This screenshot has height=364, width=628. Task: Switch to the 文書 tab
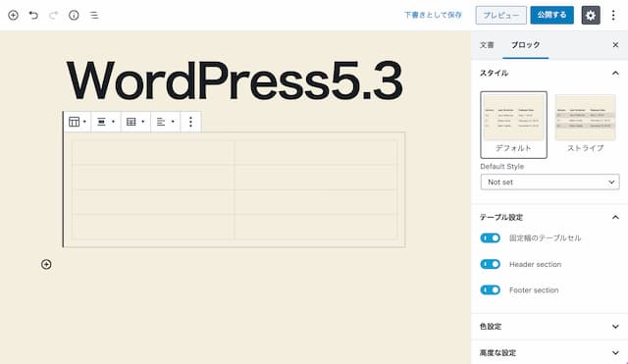[487, 45]
